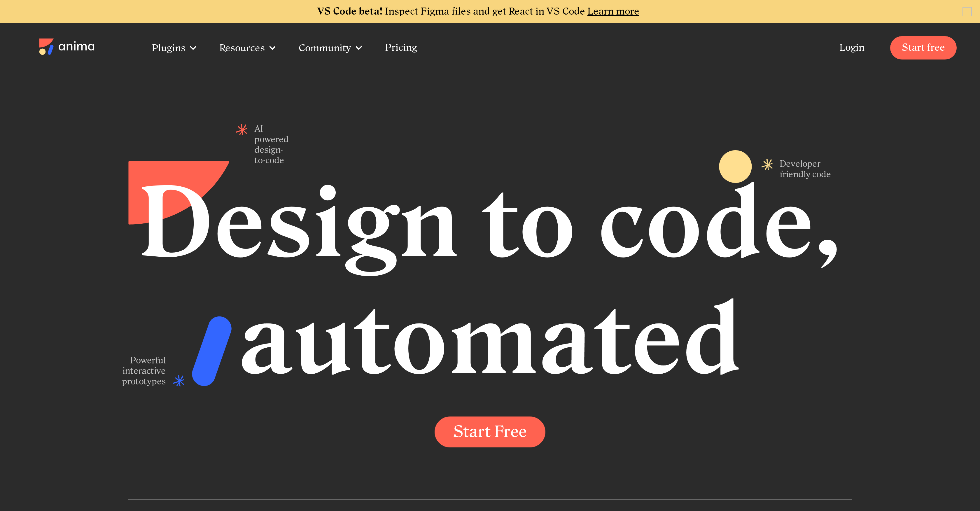Viewport: 980px width, 511px height.
Task: Expand the Resources dropdown chevron
Action: pos(272,48)
